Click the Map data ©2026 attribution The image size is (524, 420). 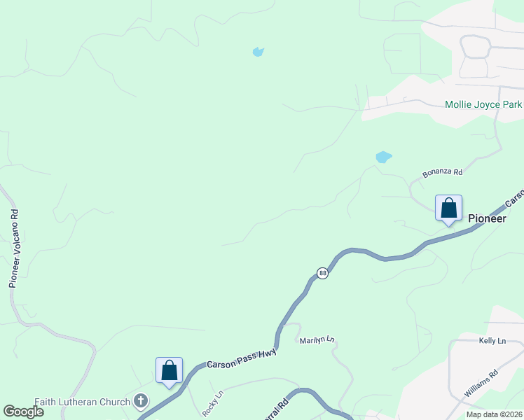pos(495,415)
